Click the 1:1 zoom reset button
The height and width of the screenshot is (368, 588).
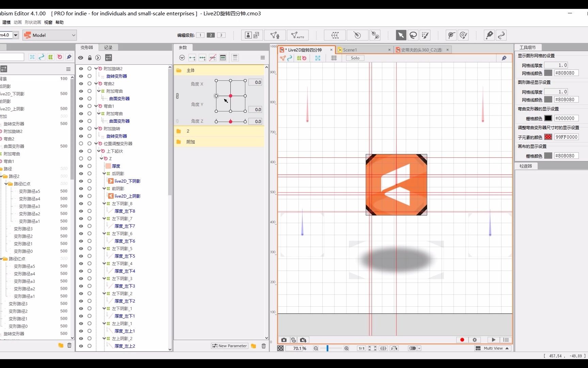[361, 348]
